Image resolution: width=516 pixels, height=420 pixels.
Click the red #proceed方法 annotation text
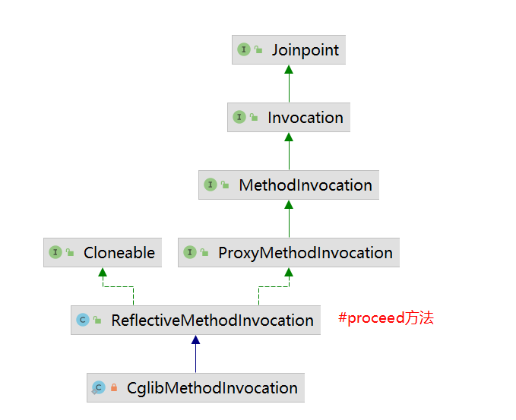pos(386,318)
